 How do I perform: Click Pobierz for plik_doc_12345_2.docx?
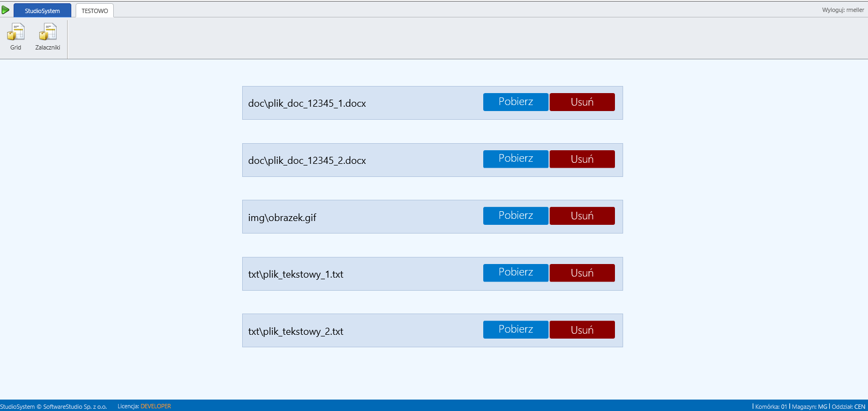pos(516,159)
